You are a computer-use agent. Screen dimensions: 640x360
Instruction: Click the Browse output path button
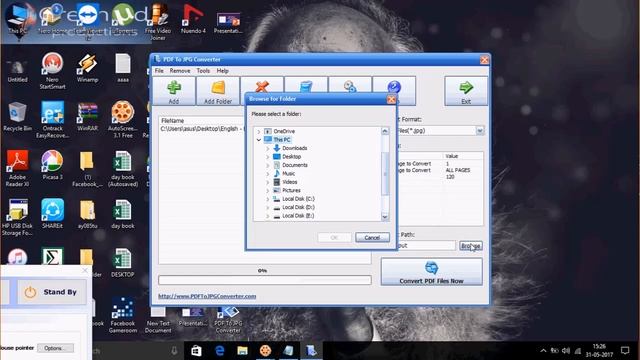point(471,246)
